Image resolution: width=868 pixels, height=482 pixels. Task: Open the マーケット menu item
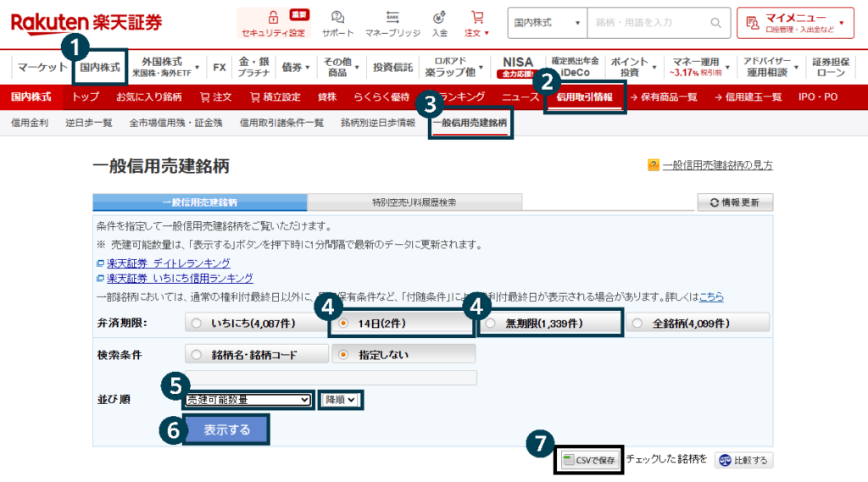(42, 67)
